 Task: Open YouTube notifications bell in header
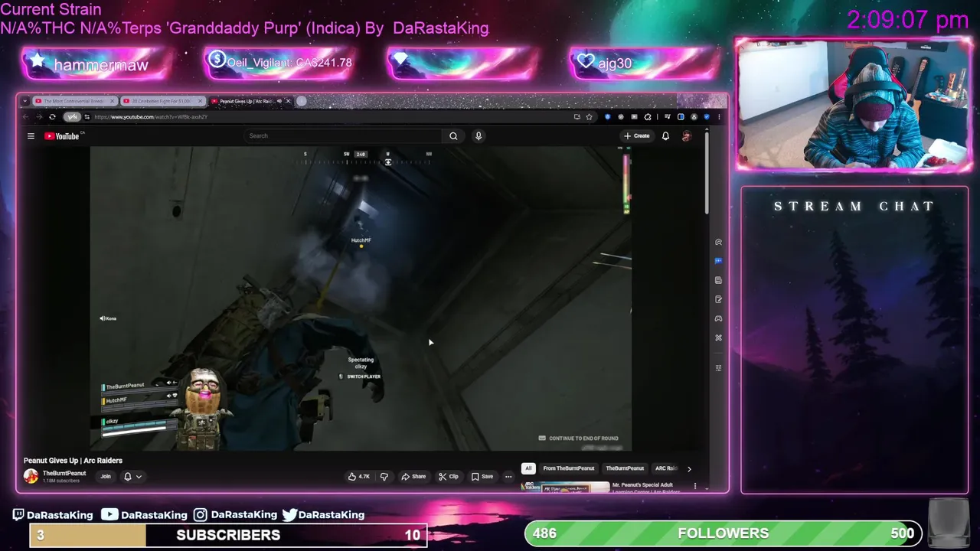pyautogui.click(x=665, y=136)
